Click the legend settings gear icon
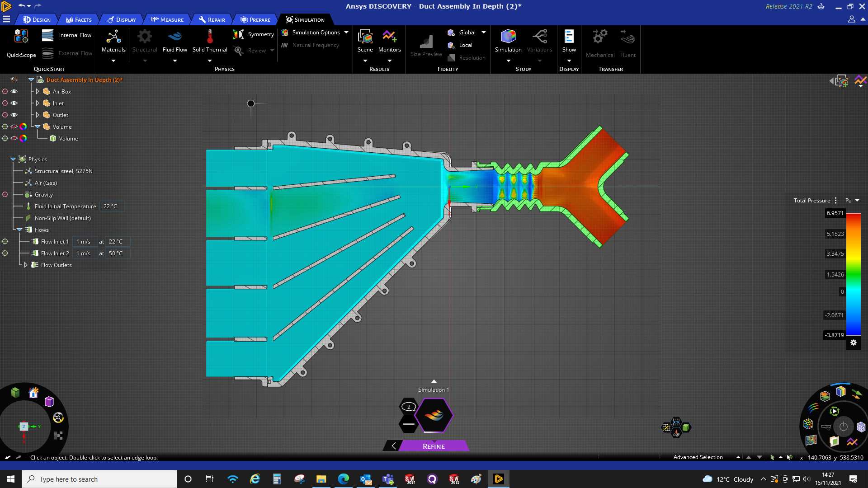Screen dimensions: 868x488 click(854, 343)
